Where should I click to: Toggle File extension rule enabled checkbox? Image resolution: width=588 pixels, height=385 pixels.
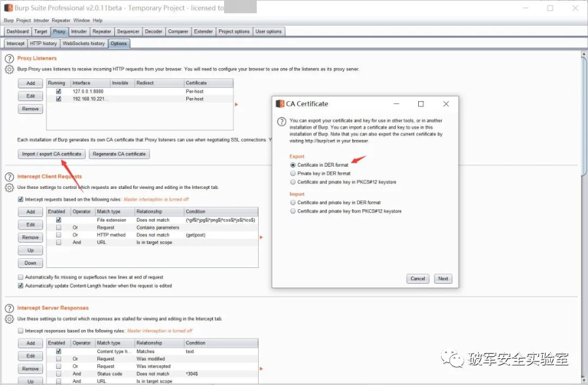tap(59, 220)
